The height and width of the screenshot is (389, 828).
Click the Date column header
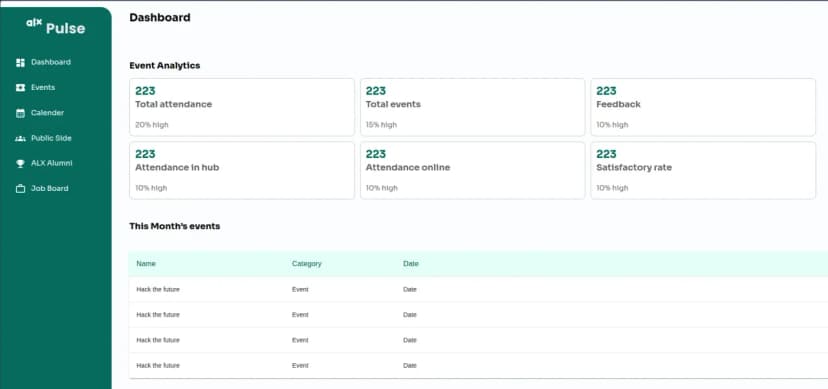pos(411,264)
